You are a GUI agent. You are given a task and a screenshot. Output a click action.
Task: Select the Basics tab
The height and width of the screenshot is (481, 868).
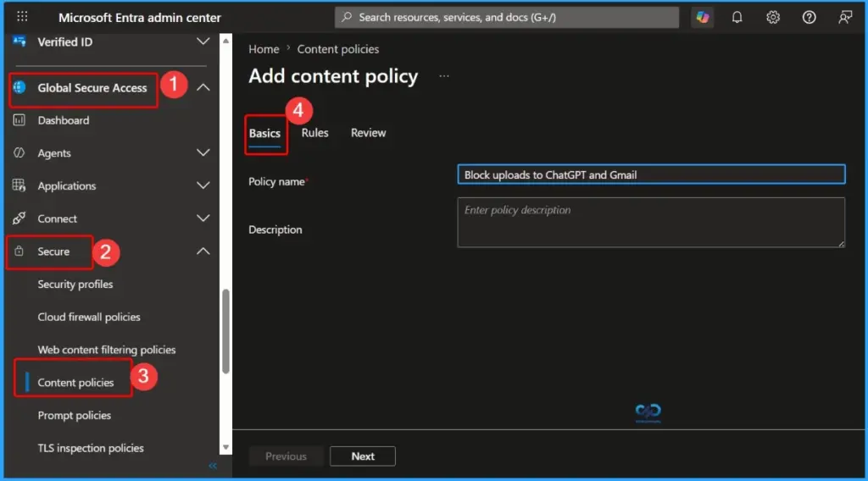[264, 133]
